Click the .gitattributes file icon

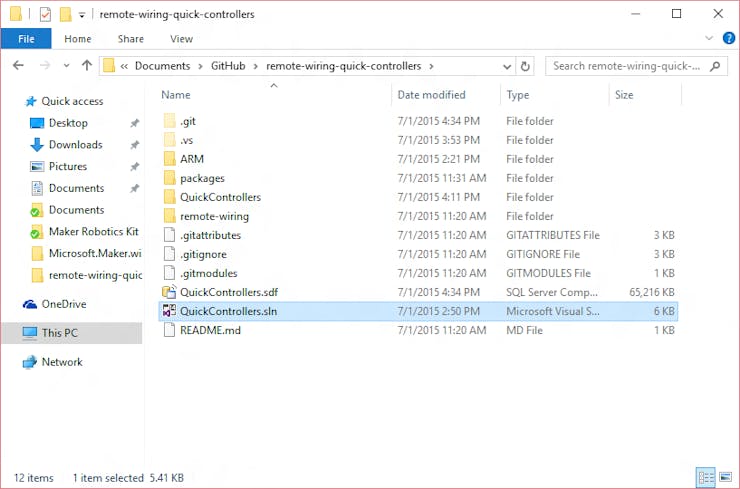click(x=169, y=235)
